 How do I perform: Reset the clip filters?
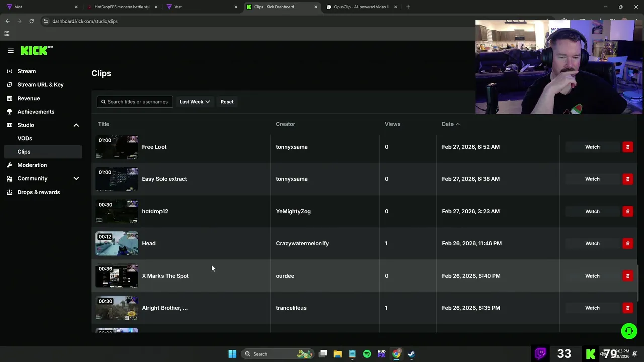227,102
